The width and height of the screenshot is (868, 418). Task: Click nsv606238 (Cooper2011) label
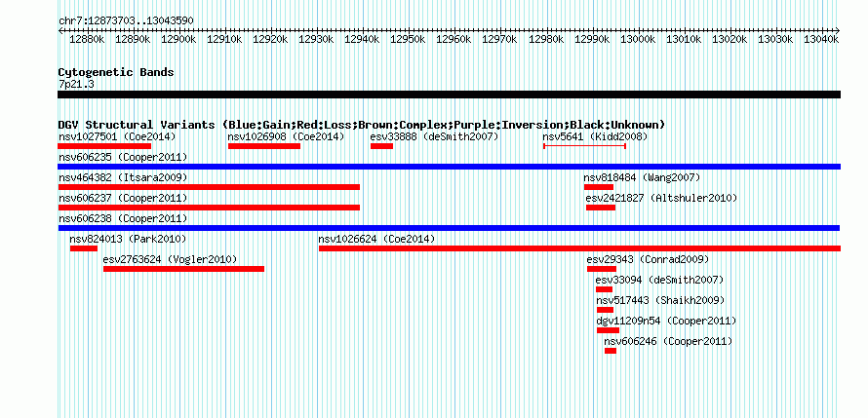coord(123,219)
